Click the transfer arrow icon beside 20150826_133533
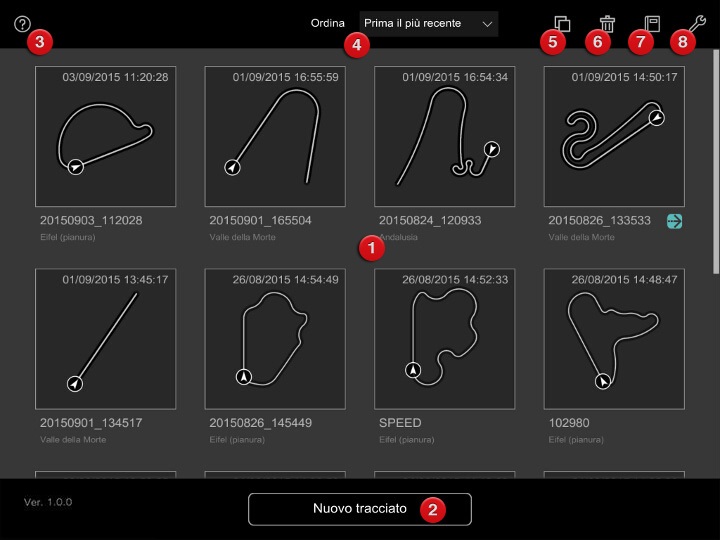Viewport: 720px width, 540px height. click(675, 222)
